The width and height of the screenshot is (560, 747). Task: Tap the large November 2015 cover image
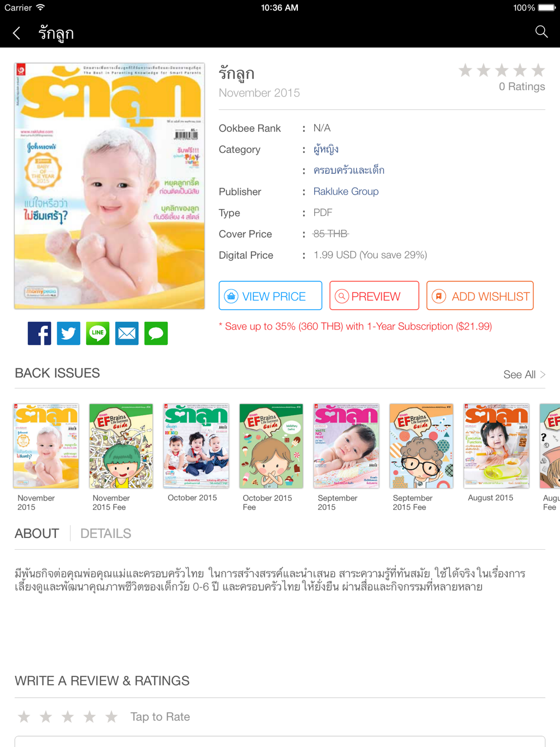(110, 186)
